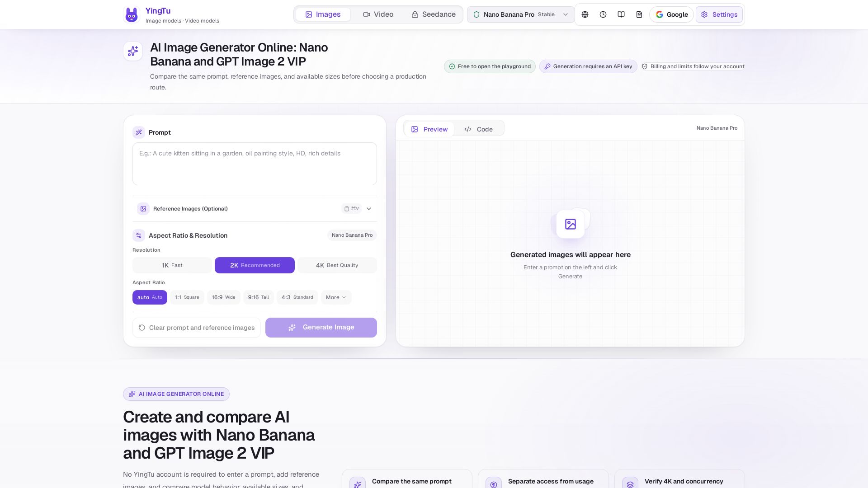Image resolution: width=868 pixels, height=488 pixels.
Task: Select 2K Recommended resolution
Action: [x=255, y=265]
